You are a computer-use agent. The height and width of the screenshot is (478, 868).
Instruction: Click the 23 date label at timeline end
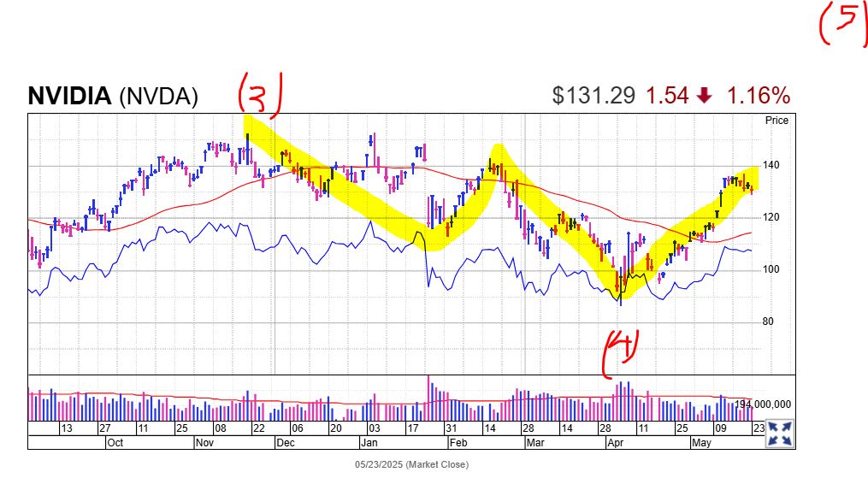coord(758,428)
